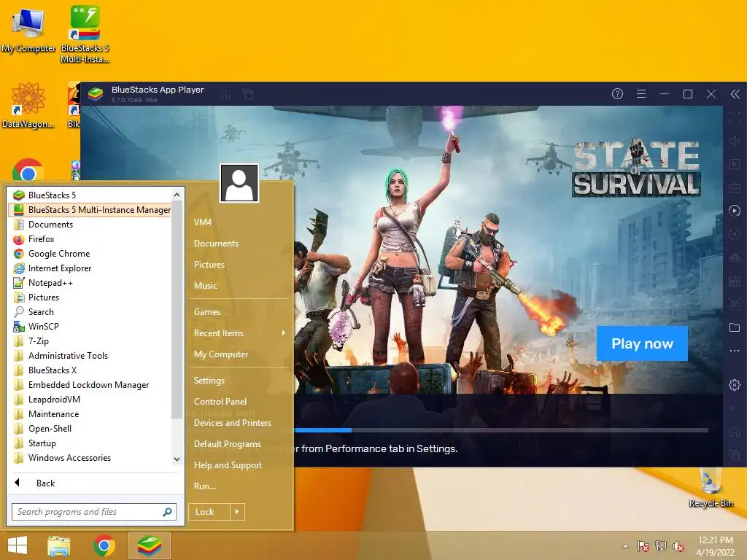747x560 pixels.
Task: Open Default Programs from start menu
Action: pyautogui.click(x=239, y=444)
